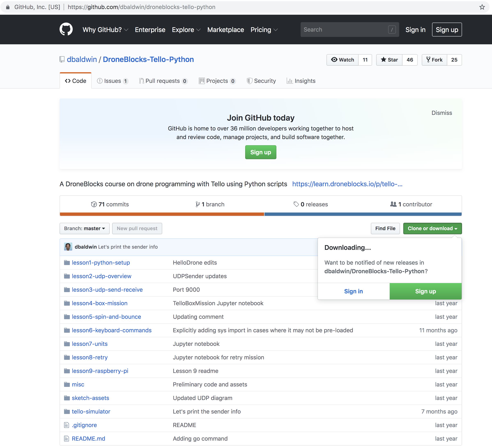Open the Marketplace page
Image resolution: width=492 pixels, height=448 pixels.
pos(225,30)
